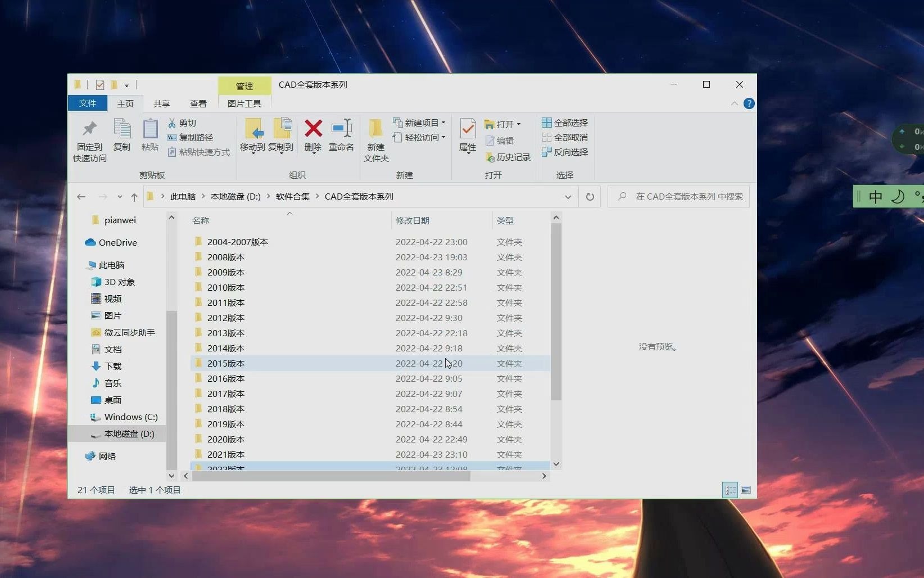Screen dimensions: 924x578
Task: Click 软件合集 breadcrumb in address bar
Action: click(x=293, y=196)
